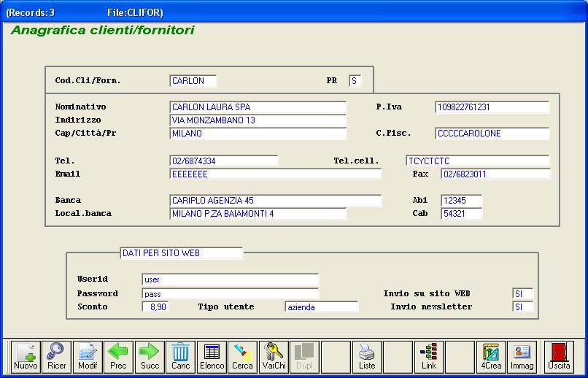Select Nominativo field CARLON LAURA SPA
This screenshot has width=588, height=378.
(258, 107)
